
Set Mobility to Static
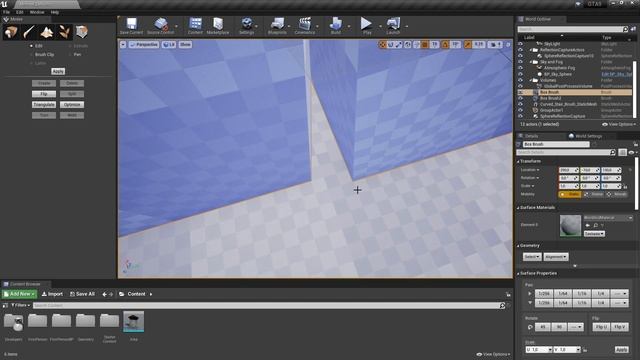coord(569,194)
